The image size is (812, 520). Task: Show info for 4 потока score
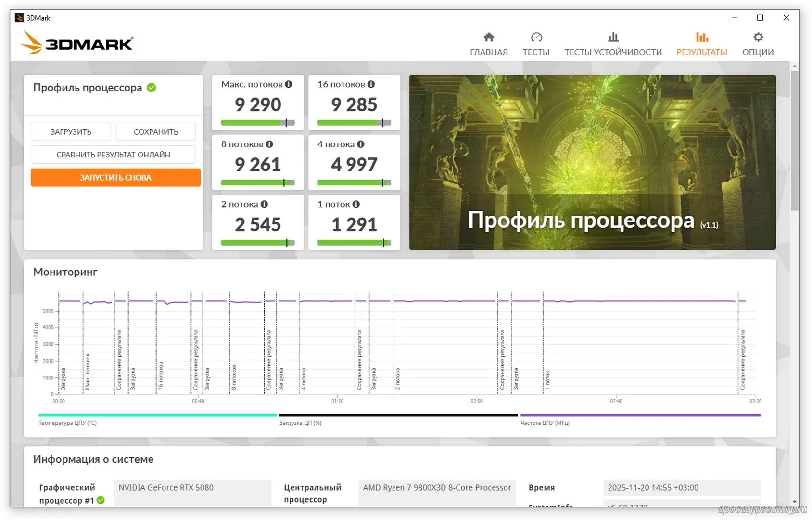[x=361, y=144]
